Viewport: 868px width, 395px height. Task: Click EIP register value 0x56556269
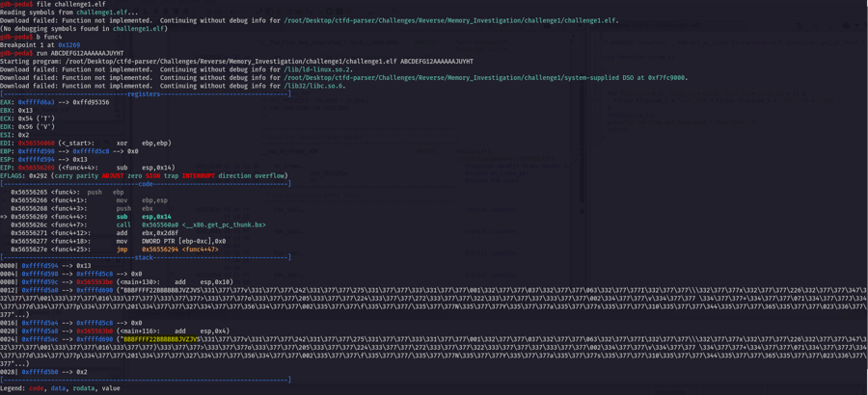36,168
